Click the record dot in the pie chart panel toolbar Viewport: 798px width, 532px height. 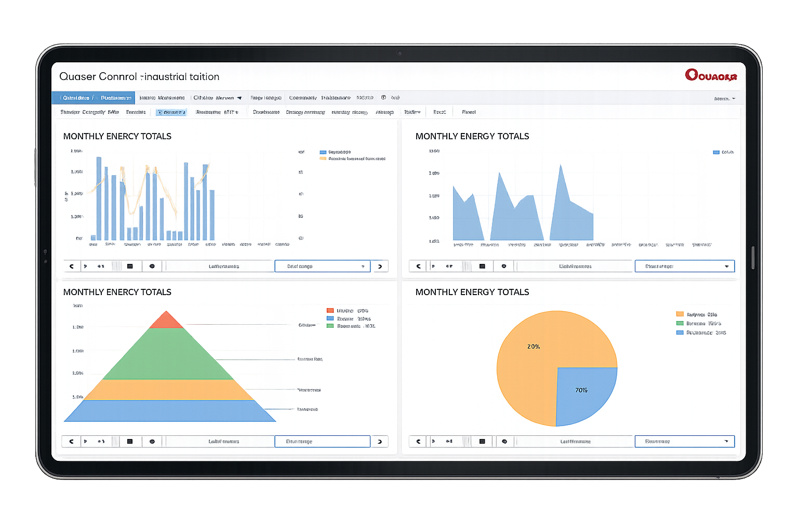point(504,442)
